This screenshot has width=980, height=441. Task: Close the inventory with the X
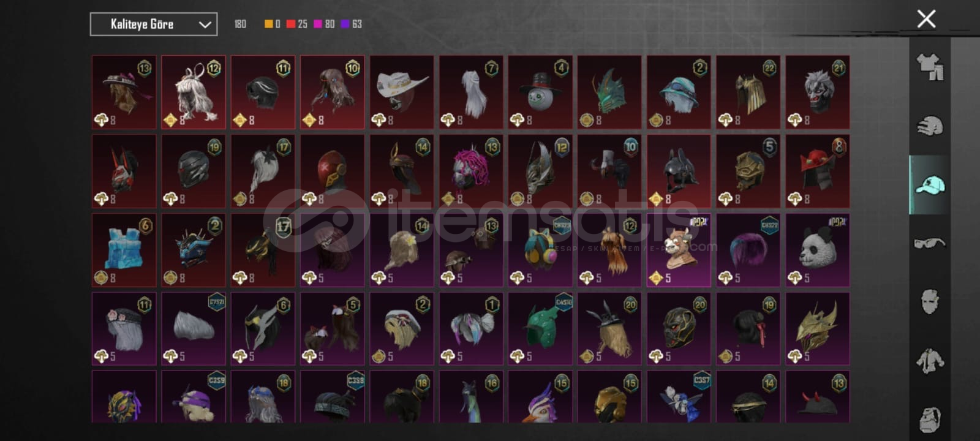pyautogui.click(x=926, y=19)
